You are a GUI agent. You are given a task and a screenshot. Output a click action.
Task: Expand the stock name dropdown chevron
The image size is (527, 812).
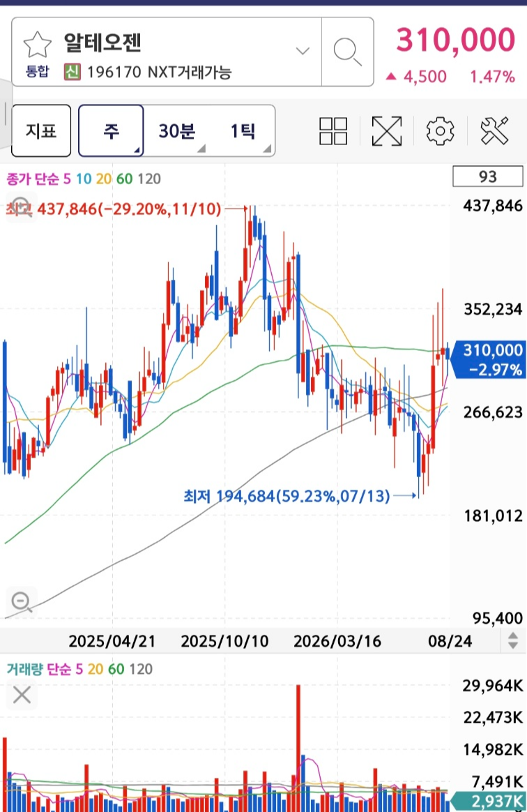click(x=303, y=51)
